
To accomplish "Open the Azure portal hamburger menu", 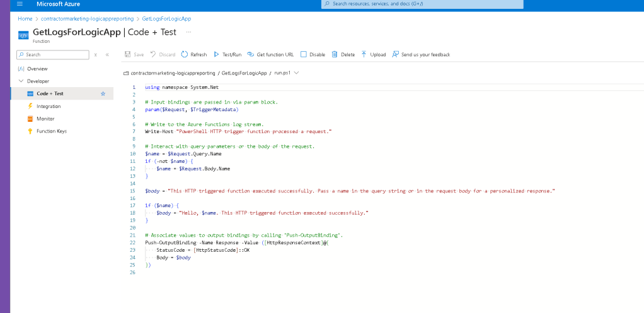I will click(20, 4).
